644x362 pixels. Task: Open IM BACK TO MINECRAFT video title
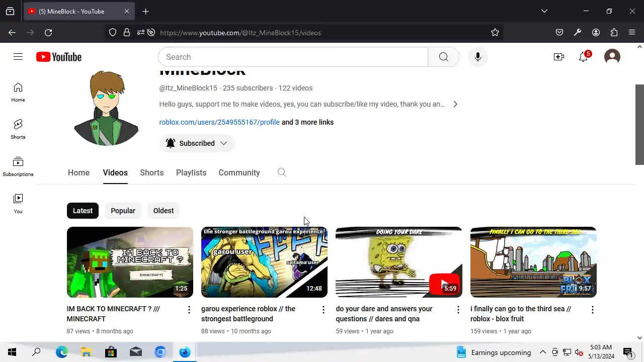[113, 314]
